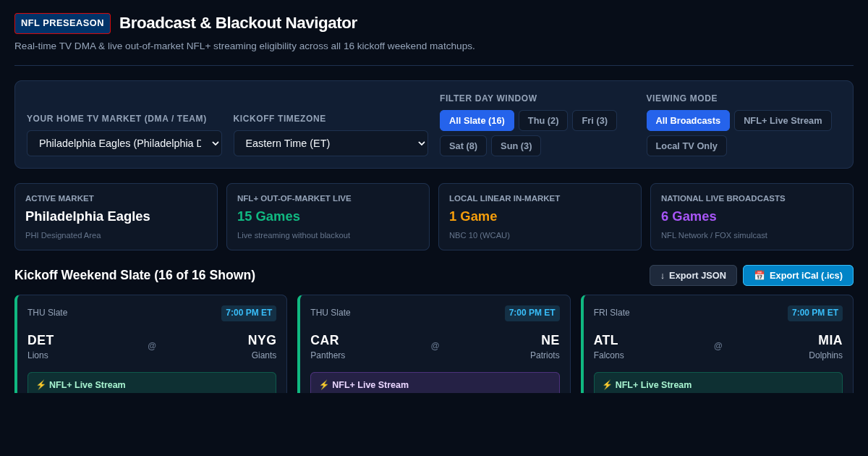Click NFL+ Live Stream badge on DET @ NYG
The width and height of the screenshot is (868, 456).
pos(152,383)
